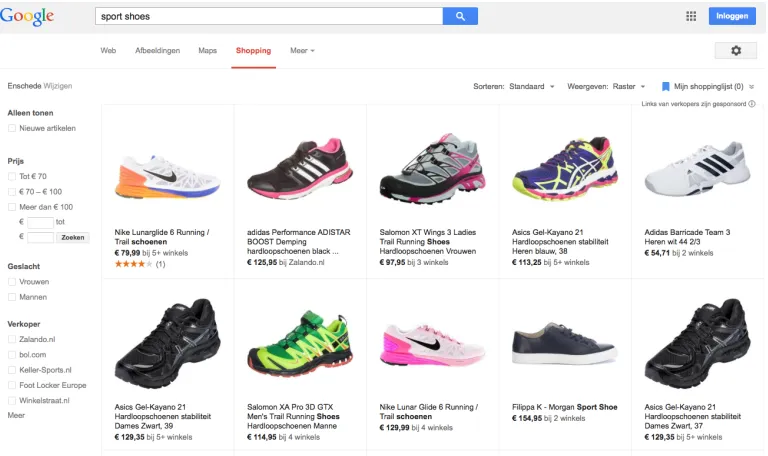Click price € 54,71 bij 2 winkels
Image resolution: width=768 pixels, height=456 pixels.
679,253
